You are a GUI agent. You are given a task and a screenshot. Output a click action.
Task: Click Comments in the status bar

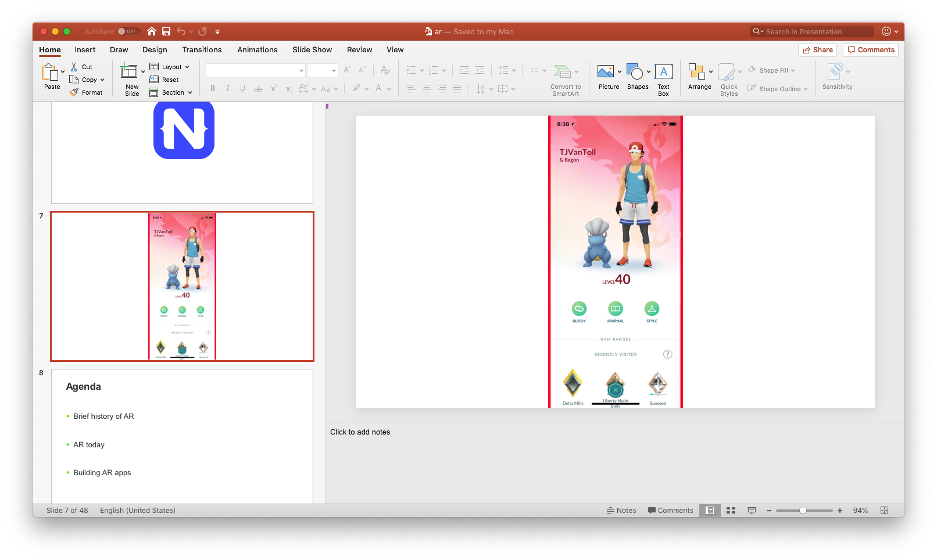tap(670, 510)
